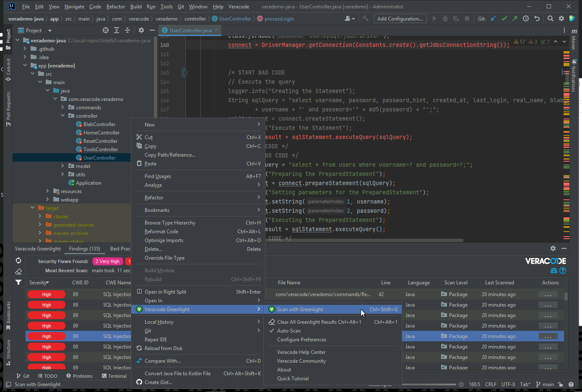
Task: Sort by Severity column header
Action: click(39, 283)
